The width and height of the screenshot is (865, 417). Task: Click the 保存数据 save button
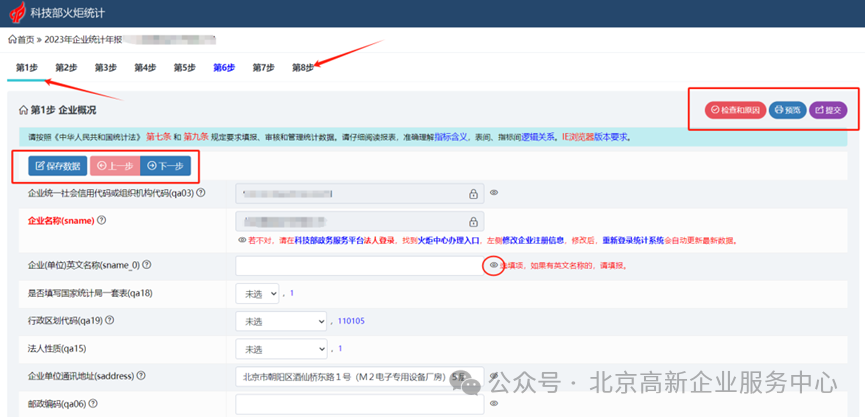(58, 165)
